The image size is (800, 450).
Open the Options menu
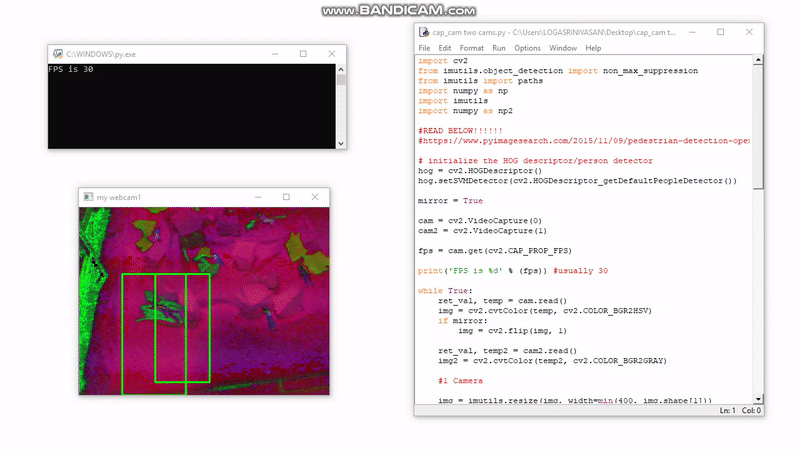click(x=527, y=48)
